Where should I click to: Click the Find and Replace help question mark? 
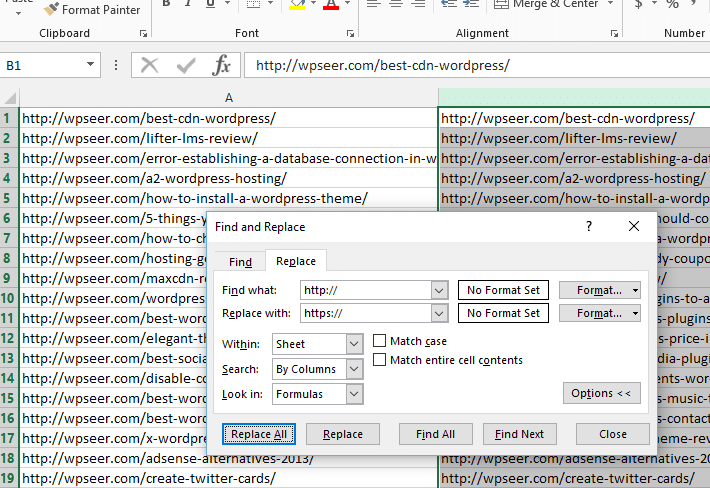589,226
